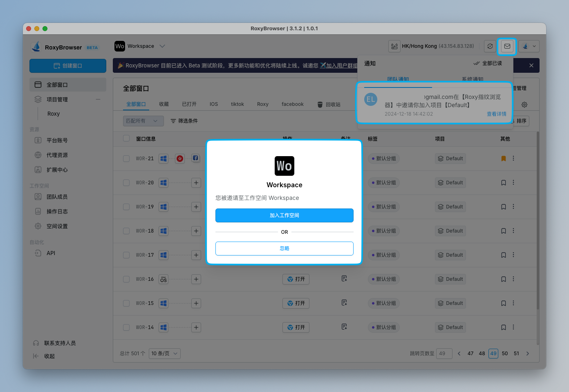The image size is (569, 392).
Task: Open the notification mail icon
Action: (507, 46)
